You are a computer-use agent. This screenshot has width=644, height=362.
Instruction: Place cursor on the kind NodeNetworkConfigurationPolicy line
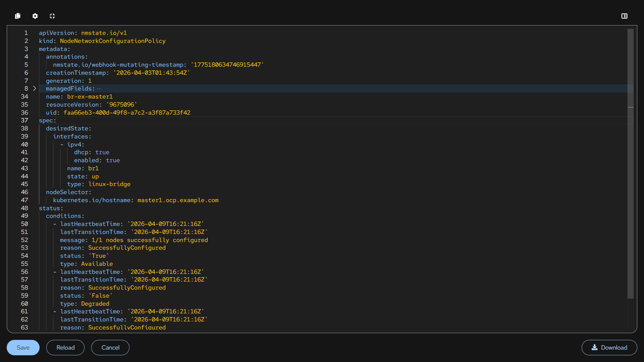pyautogui.click(x=112, y=41)
